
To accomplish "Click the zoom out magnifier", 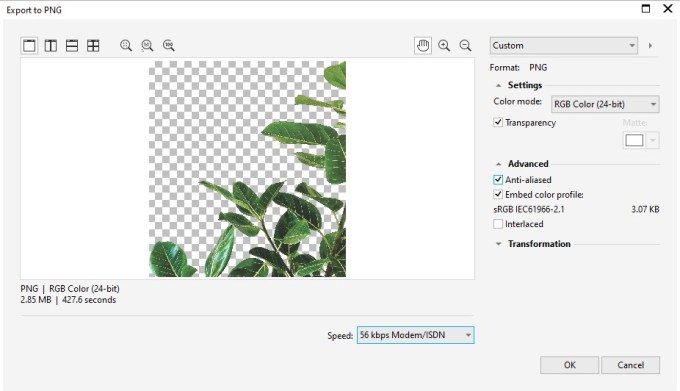I will [x=465, y=46].
